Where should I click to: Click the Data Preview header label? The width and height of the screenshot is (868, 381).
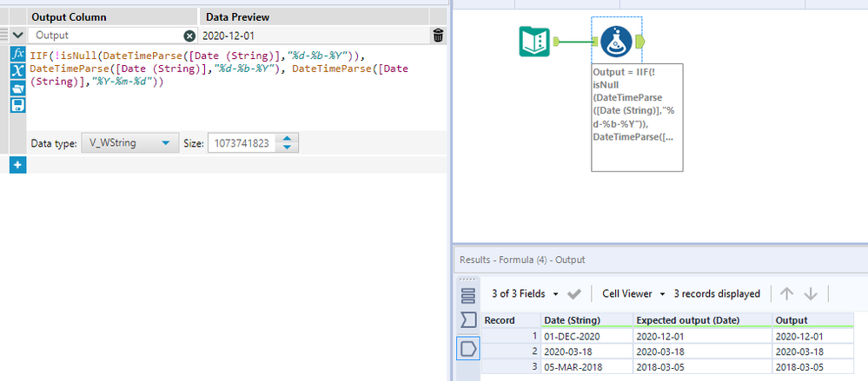coord(238,17)
